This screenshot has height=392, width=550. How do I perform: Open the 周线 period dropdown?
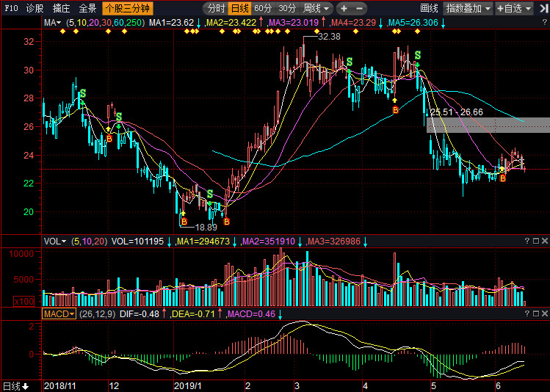(x=317, y=9)
